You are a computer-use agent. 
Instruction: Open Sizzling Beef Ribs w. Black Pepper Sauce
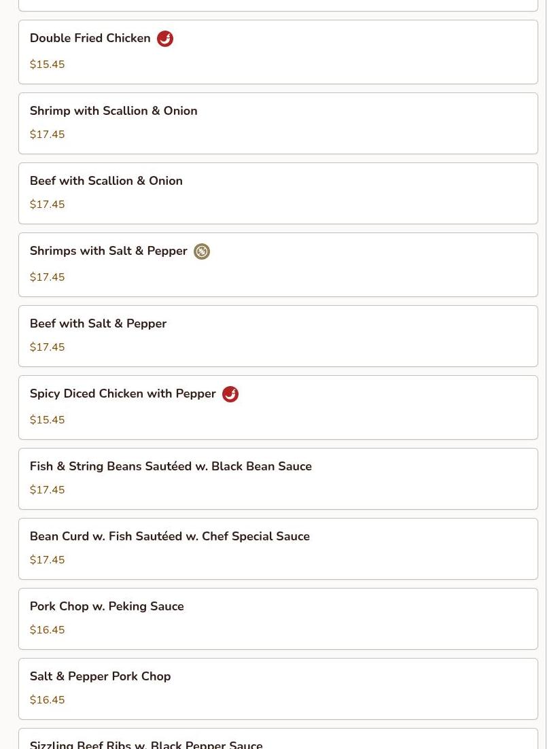pyautogui.click(x=146, y=744)
